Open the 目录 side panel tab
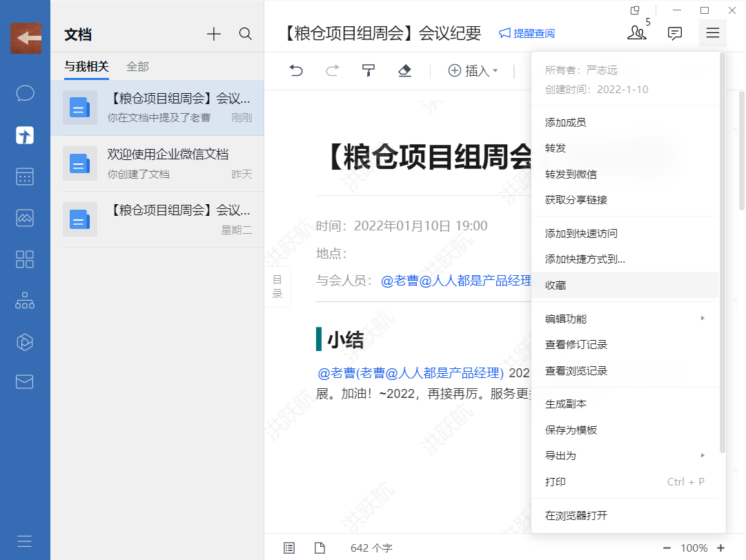 [x=277, y=287]
